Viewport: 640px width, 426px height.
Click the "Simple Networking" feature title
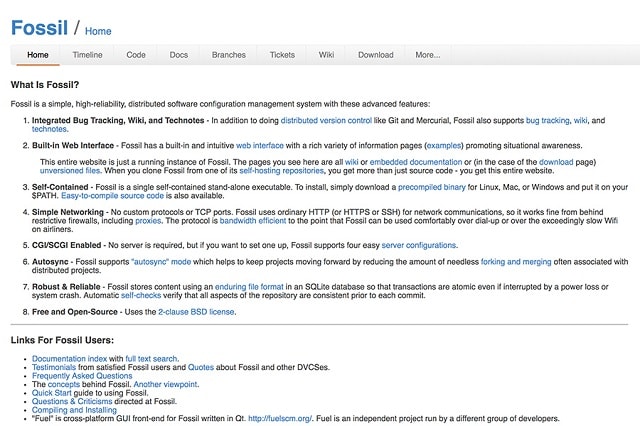pyautogui.click(x=68, y=212)
